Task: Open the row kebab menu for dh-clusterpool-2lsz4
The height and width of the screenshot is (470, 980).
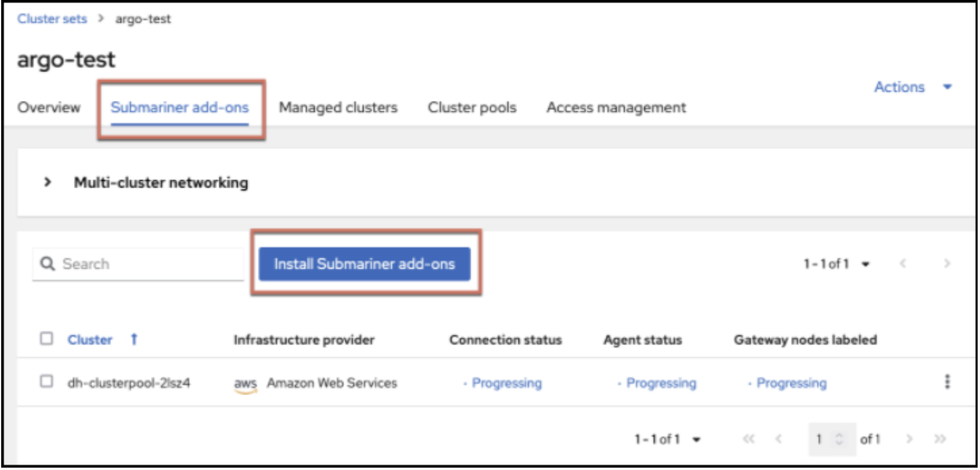Action: pos(947,382)
